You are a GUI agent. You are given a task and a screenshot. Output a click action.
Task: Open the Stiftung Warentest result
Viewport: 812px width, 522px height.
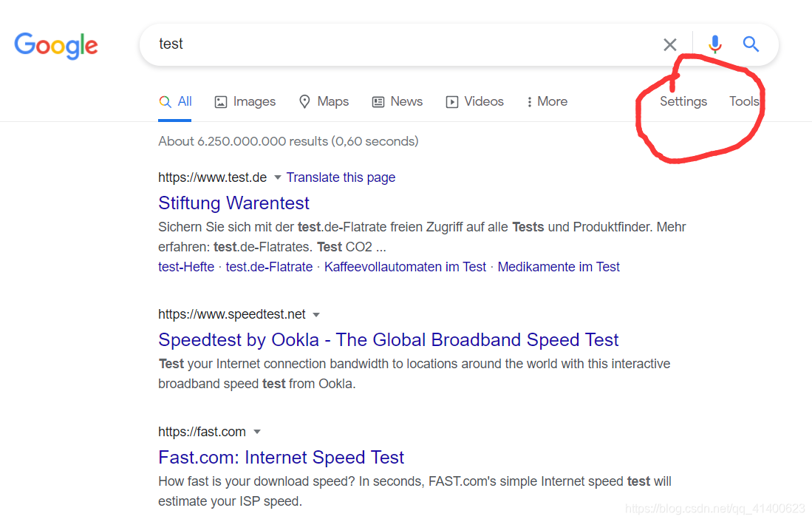(x=233, y=203)
